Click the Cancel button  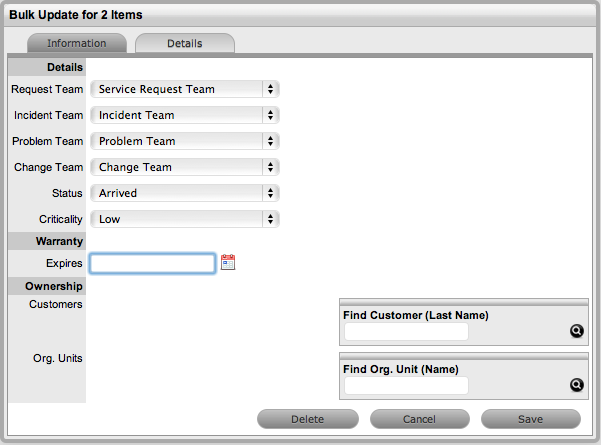click(x=420, y=419)
